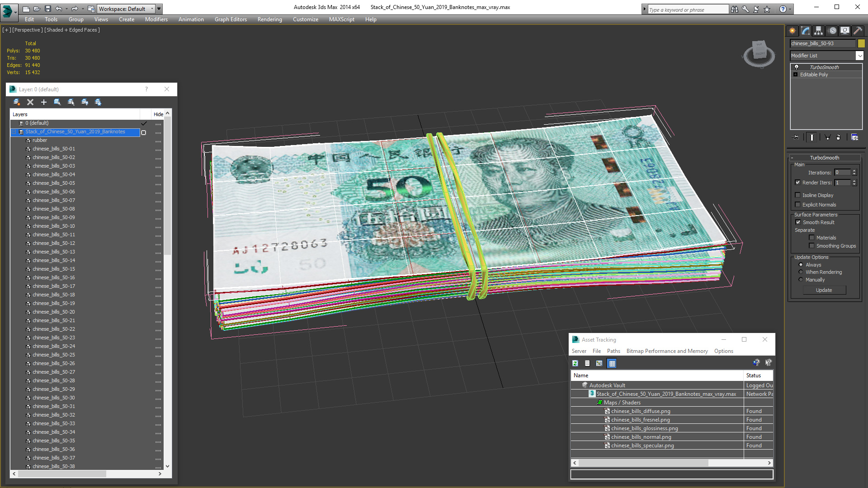Click Create New Layer icon in Layer dialog
The width and height of the screenshot is (868, 488).
point(17,102)
